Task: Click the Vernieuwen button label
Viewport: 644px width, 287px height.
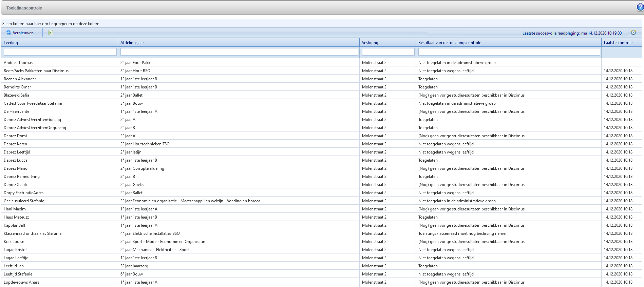Action: pyautogui.click(x=23, y=33)
